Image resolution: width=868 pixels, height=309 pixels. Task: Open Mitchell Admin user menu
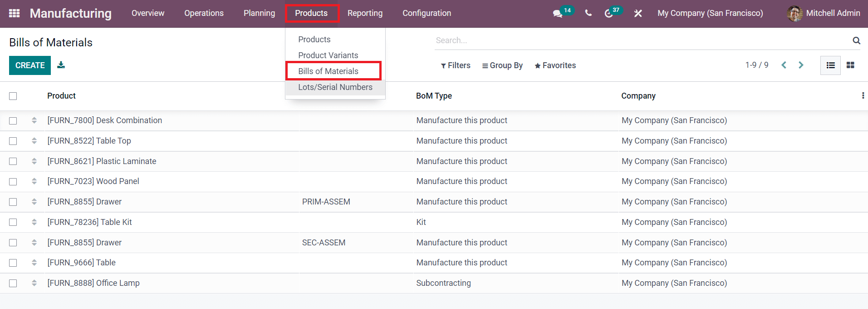824,13
